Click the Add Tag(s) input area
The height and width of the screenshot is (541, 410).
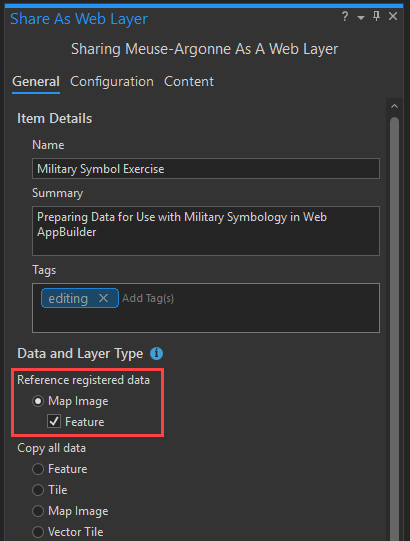coord(248,298)
